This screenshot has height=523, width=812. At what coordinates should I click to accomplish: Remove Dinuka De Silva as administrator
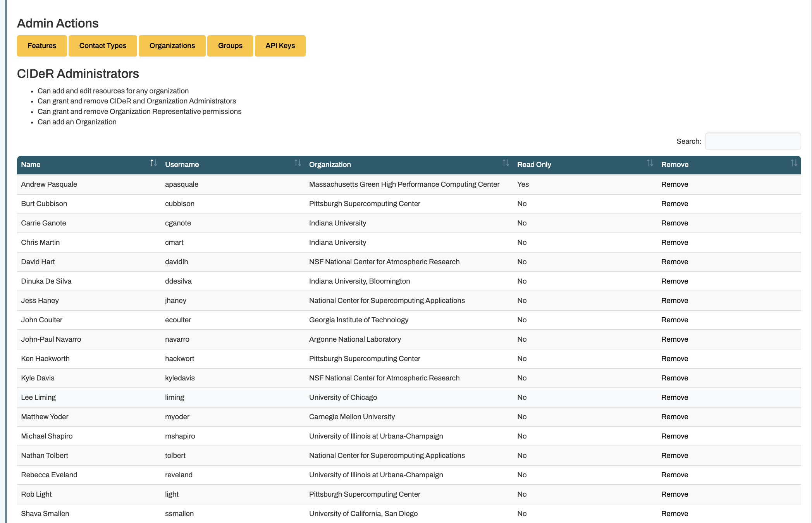674,281
